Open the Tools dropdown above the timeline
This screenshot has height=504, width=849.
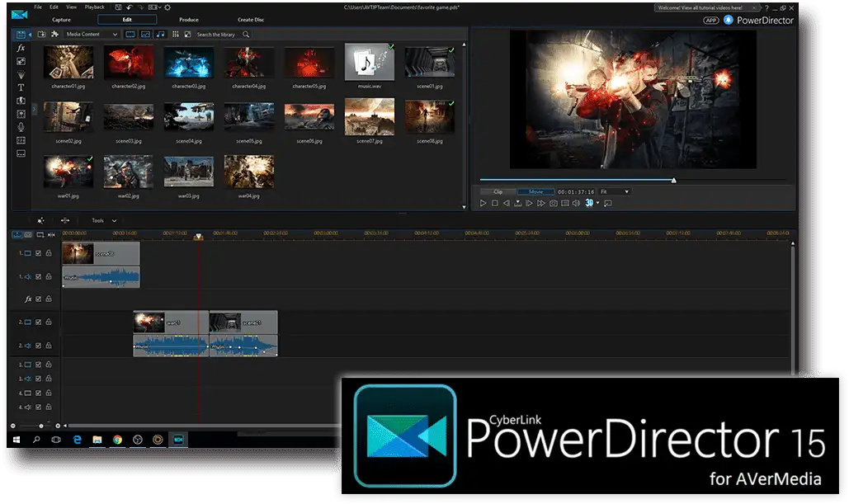tap(104, 221)
